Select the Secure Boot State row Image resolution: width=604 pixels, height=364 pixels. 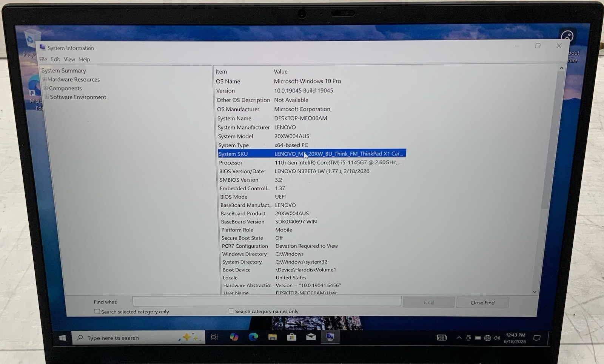coord(252,238)
